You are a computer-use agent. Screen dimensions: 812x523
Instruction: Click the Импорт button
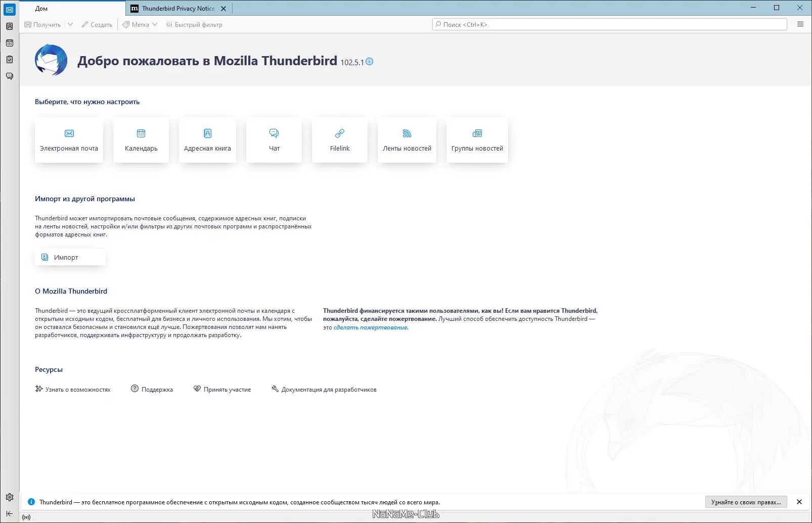[70, 257]
